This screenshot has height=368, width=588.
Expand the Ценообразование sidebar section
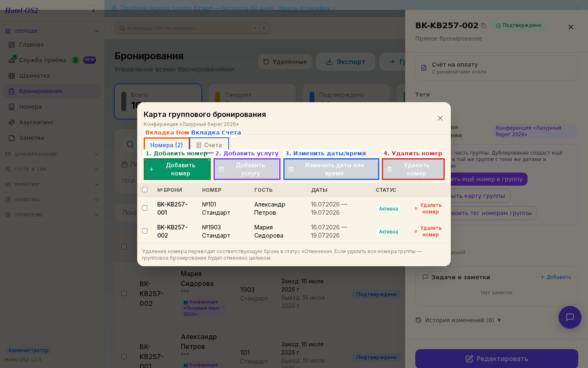(x=52, y=154)
